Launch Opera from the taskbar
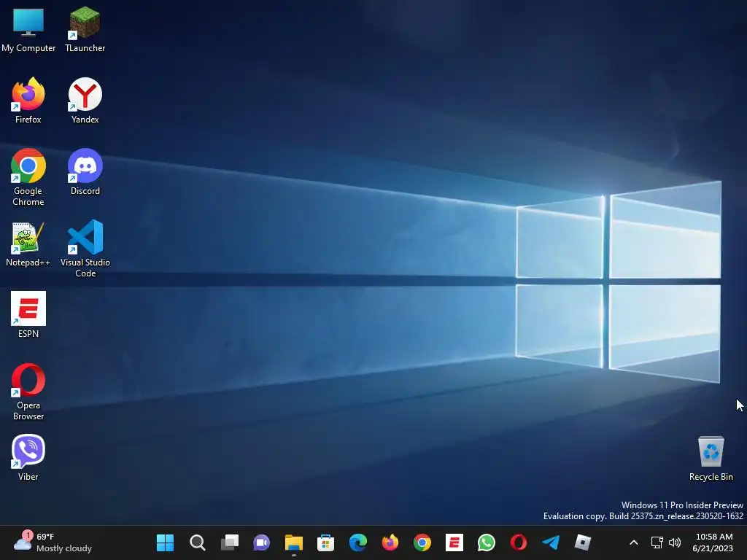Viewport: 747px width, 560px height. (x=519, y=542)
